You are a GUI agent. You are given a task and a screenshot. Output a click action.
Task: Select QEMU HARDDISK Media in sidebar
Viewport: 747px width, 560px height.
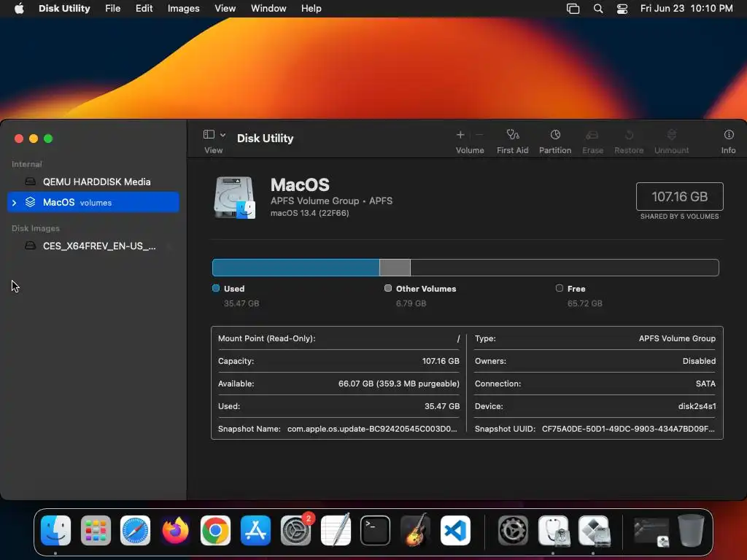(93, 182)
